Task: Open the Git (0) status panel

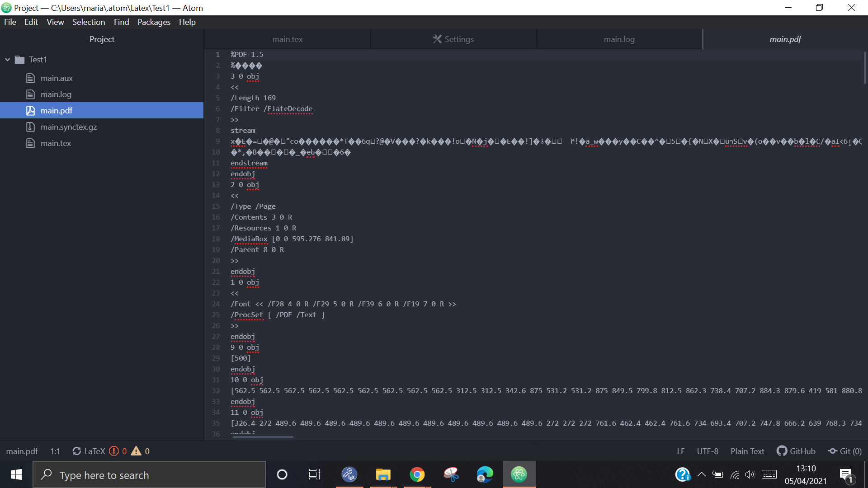Action: click(x=844, y=451)
